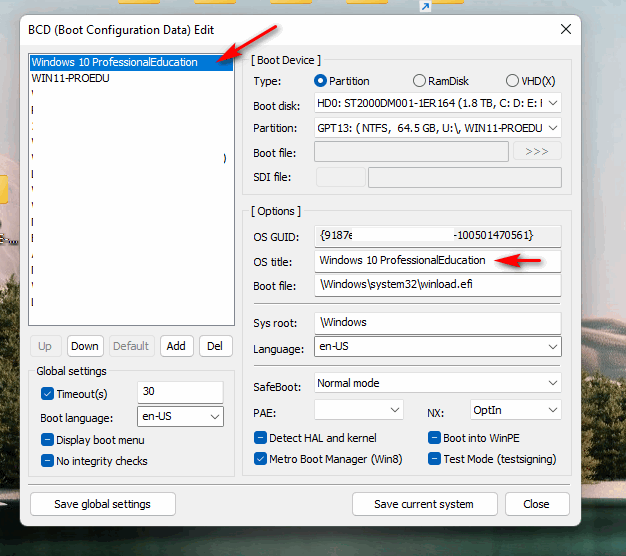This screenshot has height=556, width=626.
Task: Open the Partition dropdown
Action: pyautogui.click(x=438, y=128)
